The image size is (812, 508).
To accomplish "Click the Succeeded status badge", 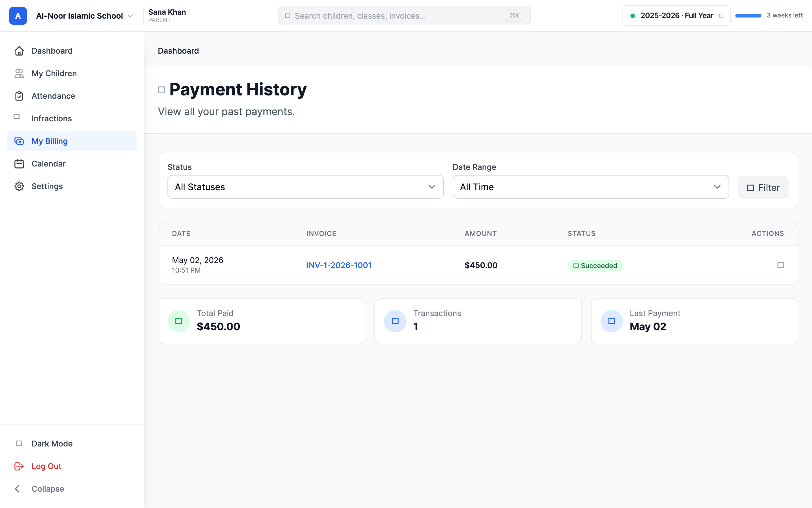I will (595, 265).
